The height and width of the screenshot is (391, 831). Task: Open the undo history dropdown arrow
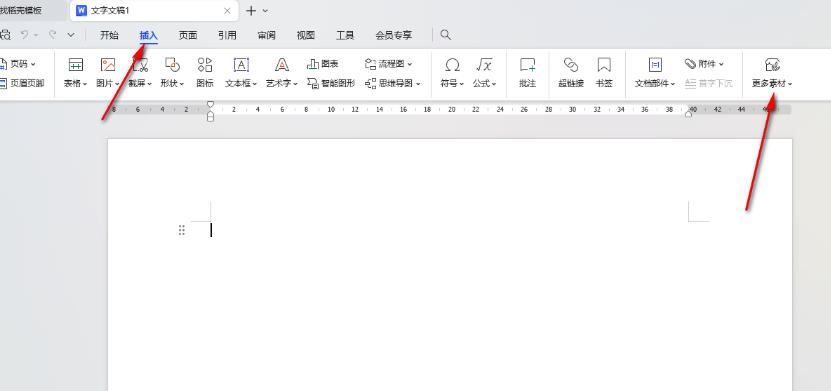[36, 35]
